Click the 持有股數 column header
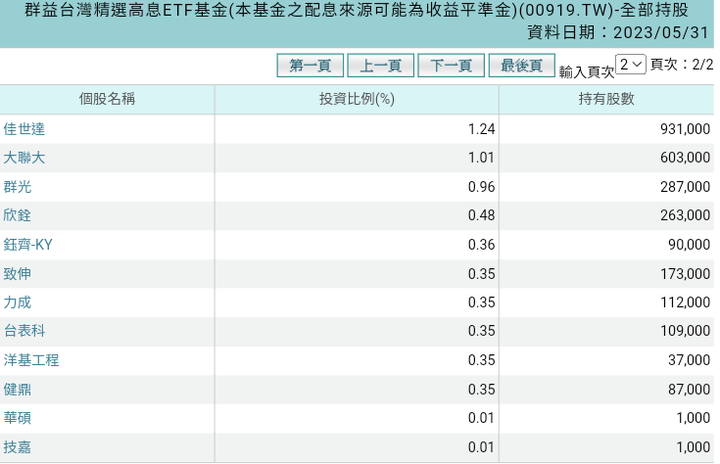The height and width of the screenshot is (464, 720). point(606,99)
